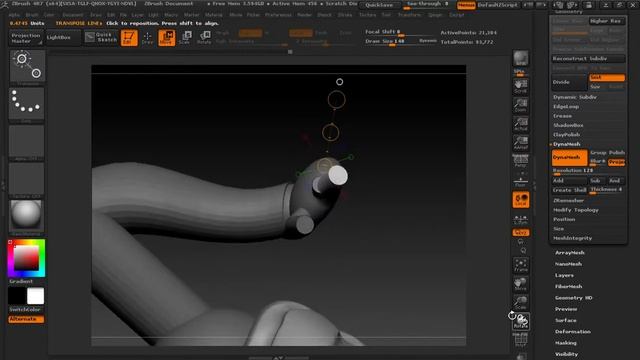Select the Draw mode icon
Image resolution: width=640 pixels, height=360 pixels.
click(x=147, y=38)
